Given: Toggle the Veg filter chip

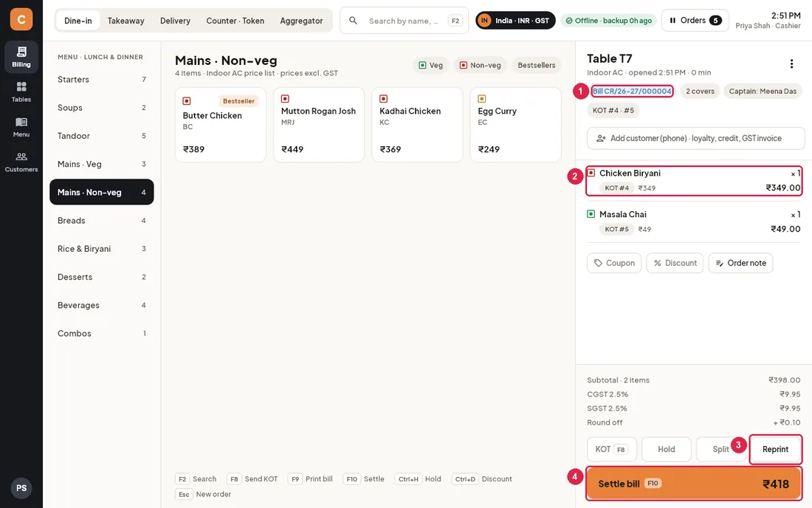Looking at the screenshot, I should pyautogui.click(x=431, y=65).
